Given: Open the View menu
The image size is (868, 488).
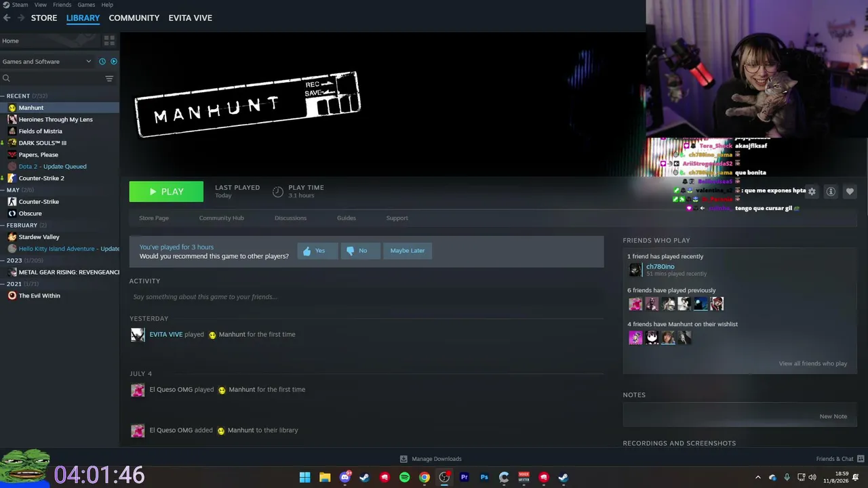Looking at the screenshot, I should point(41,5).
